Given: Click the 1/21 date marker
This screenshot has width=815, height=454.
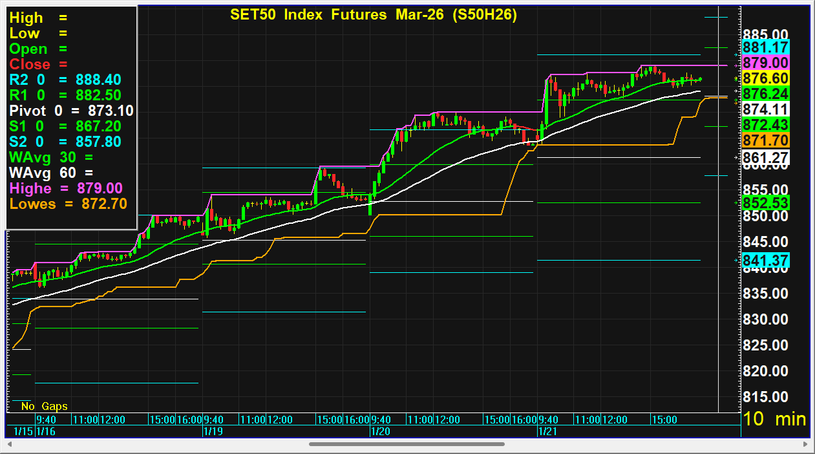Looking at the screenshot, I should click(547, 431).
